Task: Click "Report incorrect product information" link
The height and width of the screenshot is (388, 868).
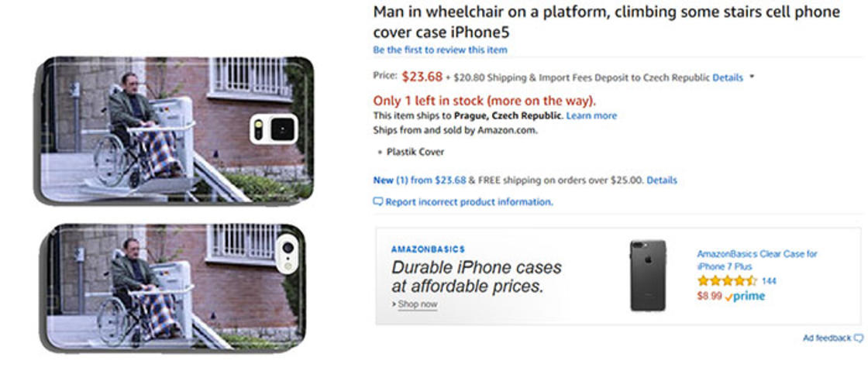Action: (x=469, y=202)
